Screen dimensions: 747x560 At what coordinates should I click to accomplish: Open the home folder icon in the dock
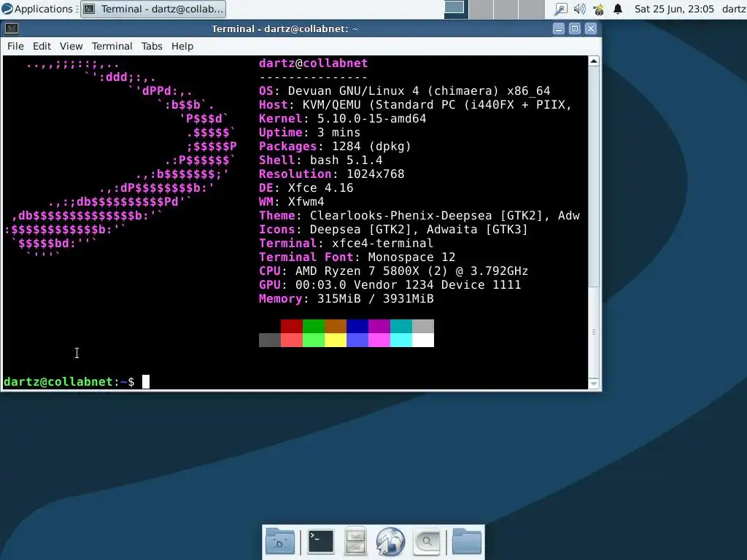466,542
